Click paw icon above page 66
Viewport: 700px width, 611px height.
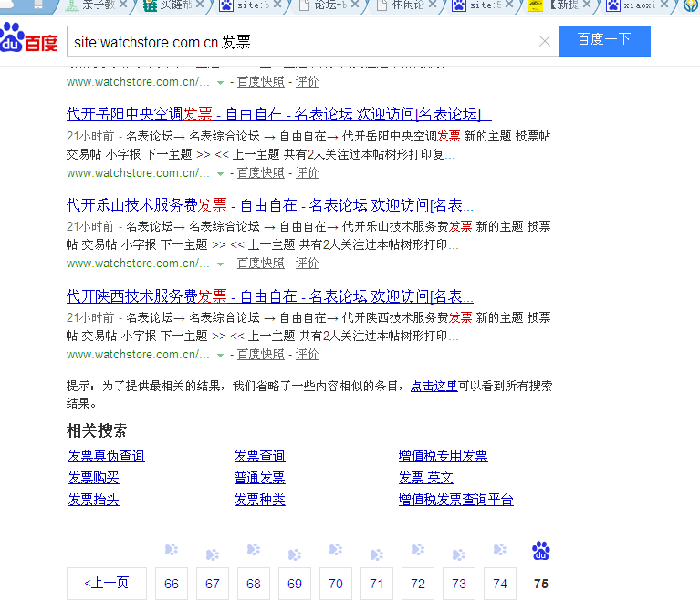[172, 550]
